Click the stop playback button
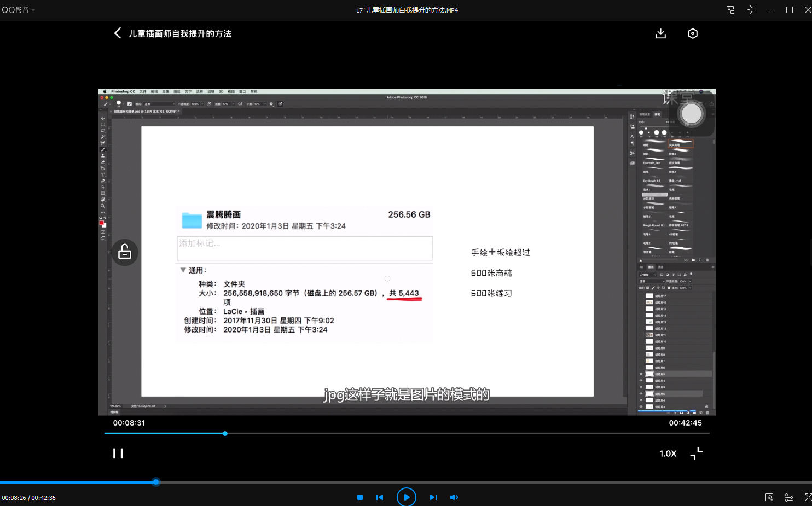 [360, 497]
